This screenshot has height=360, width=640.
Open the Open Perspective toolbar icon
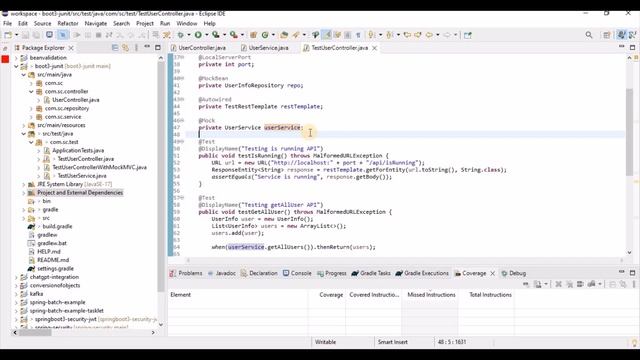607,35
